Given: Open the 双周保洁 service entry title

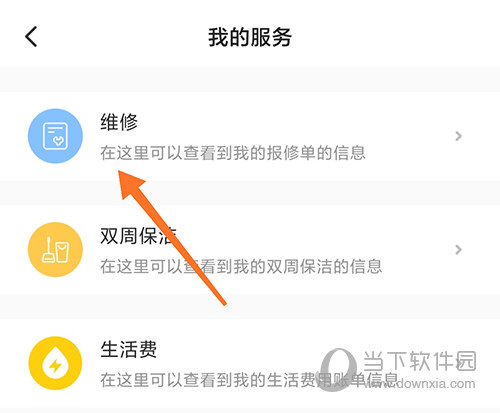Looking at the screenshot, I should pos(138,236).
